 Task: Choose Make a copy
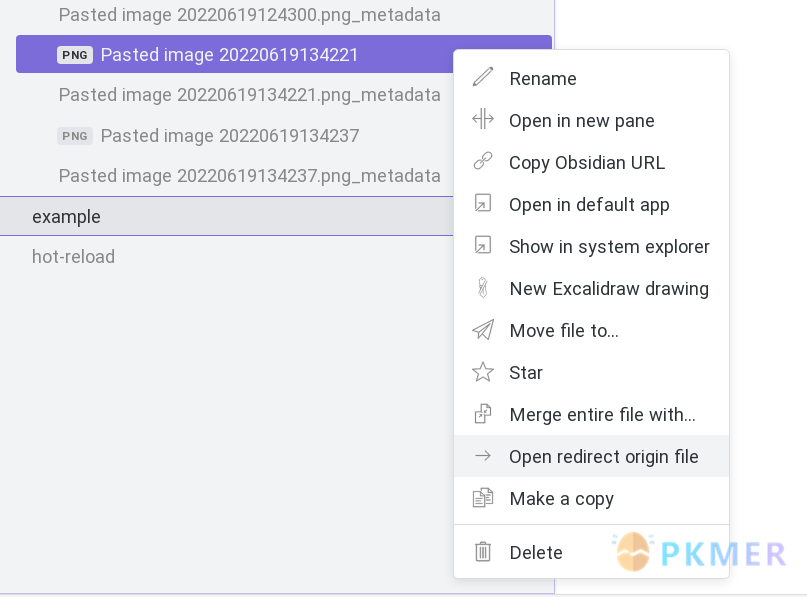tap(591, 499)
